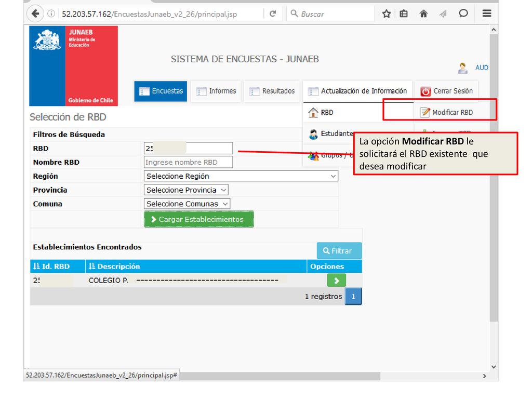Click the Filtrar button

[x=339, y=251]
